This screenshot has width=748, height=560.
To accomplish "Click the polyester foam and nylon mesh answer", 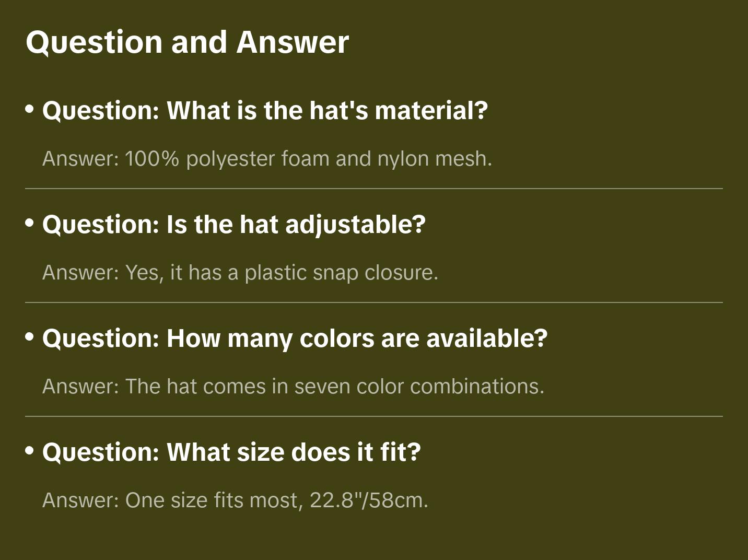I will (267, 159).
